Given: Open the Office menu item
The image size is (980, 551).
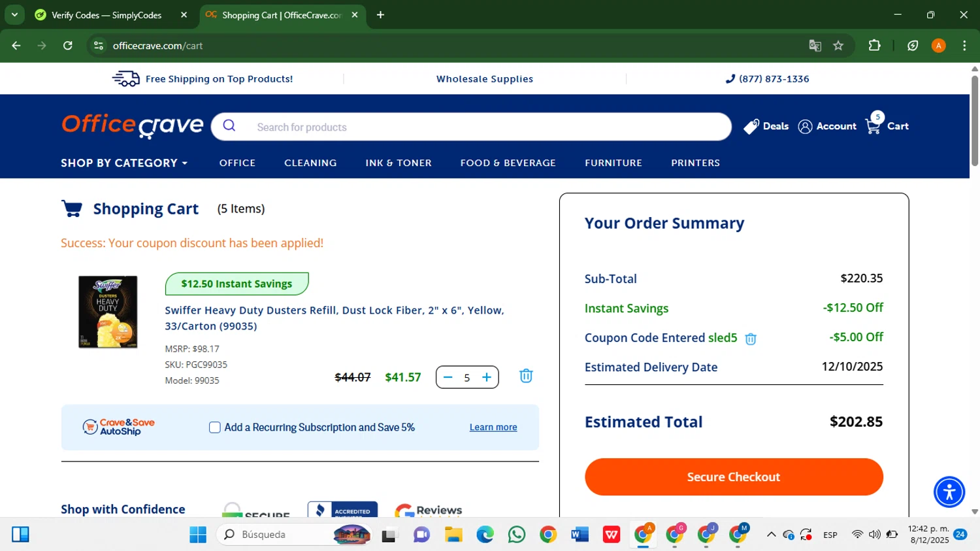Looking at the screenshot, I should click(237, 163).
